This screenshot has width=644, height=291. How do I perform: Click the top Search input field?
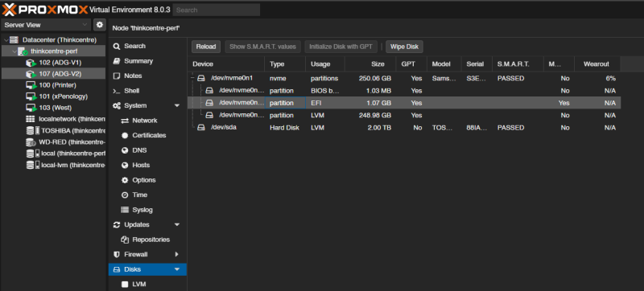click(x=216, y=10)
